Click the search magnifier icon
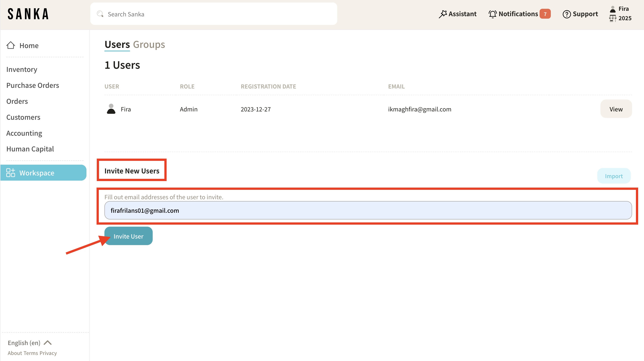 point(100,14)
